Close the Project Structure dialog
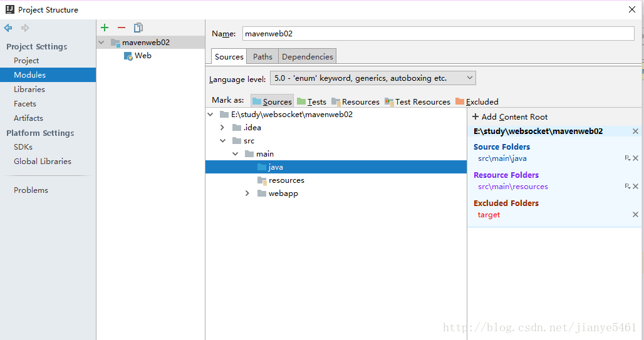 click(632, 9)
